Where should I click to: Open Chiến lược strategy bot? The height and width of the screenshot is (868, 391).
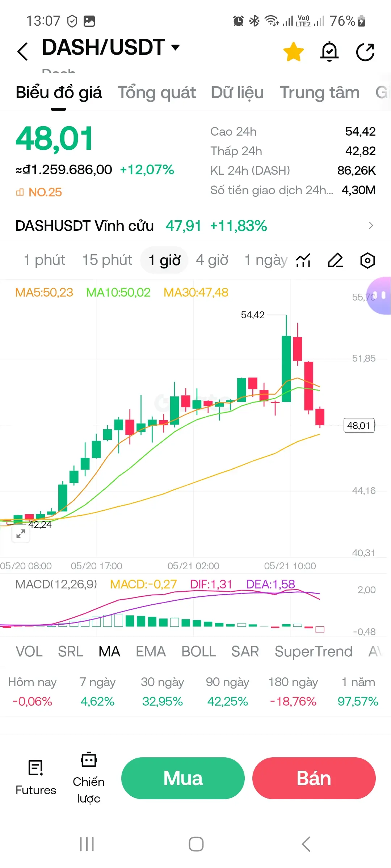tap(89, 778)
